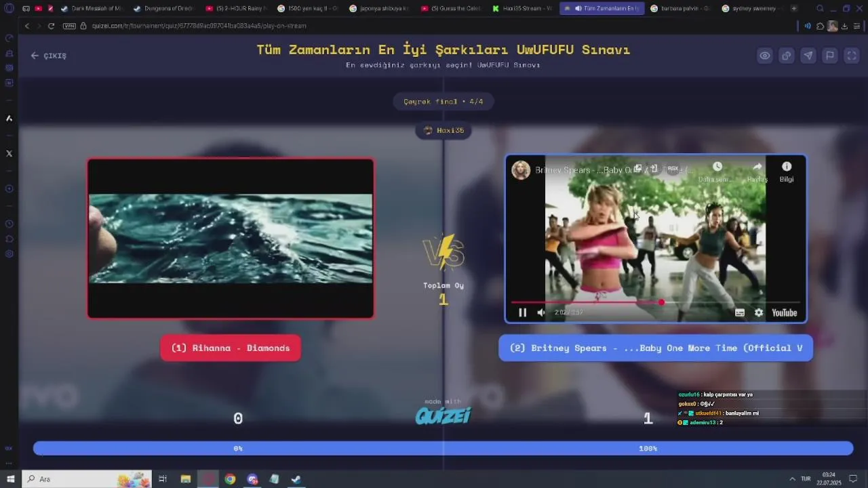Screen dimensions: 868x488
Task: Toggle the eye visibility icon
Action: click(x=765, y=56)
